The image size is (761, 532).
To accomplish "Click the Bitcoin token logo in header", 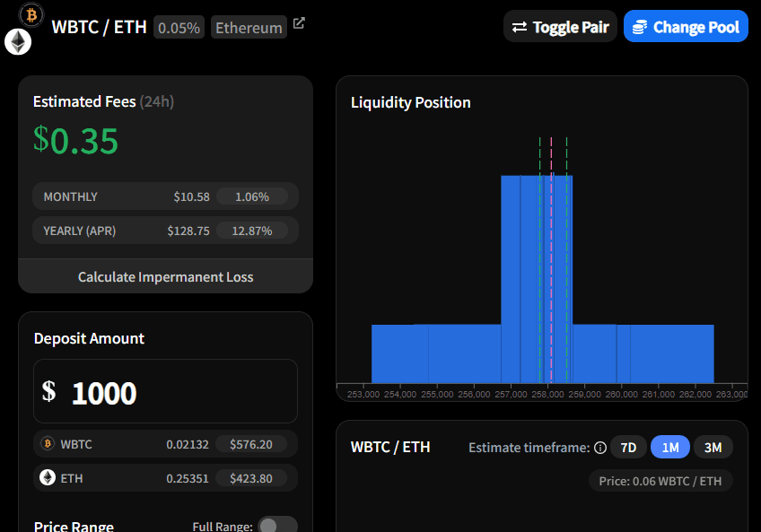I will pyautogui.click(x=31, y=15).
